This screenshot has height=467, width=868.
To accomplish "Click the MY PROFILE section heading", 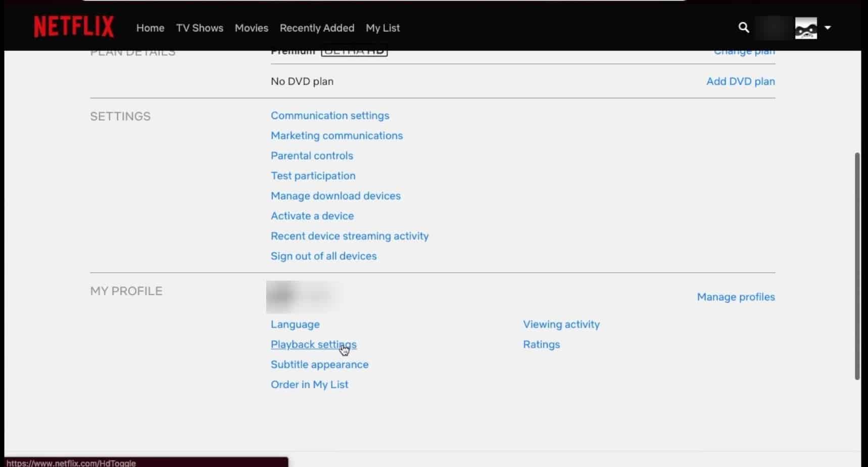I will (126, 291).
